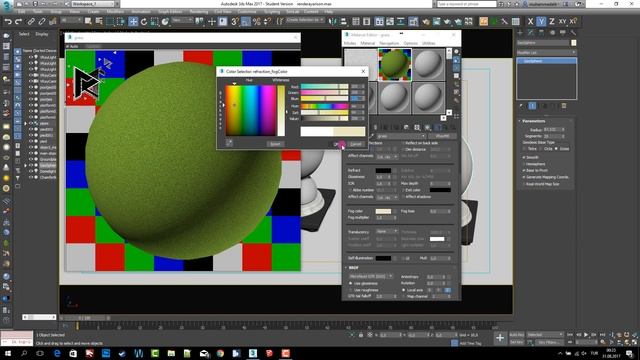Select Use roughness radio button
The width and height of the screenshot is (640, 360).
(351, 290)
